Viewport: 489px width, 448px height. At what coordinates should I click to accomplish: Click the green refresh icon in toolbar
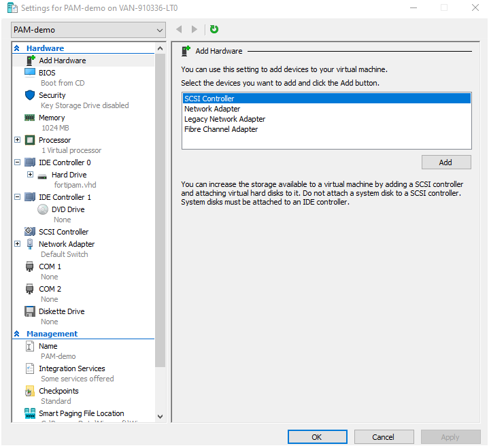[214, 29]
